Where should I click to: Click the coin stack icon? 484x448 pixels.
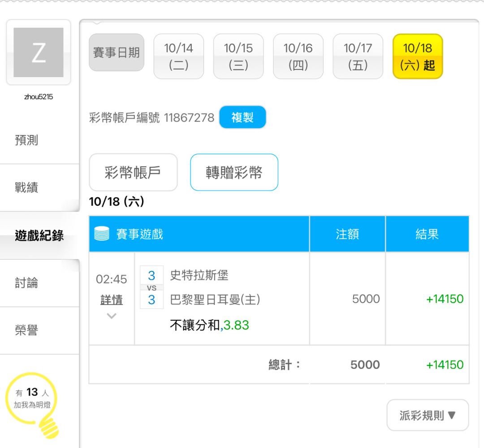tap(101, 234)
